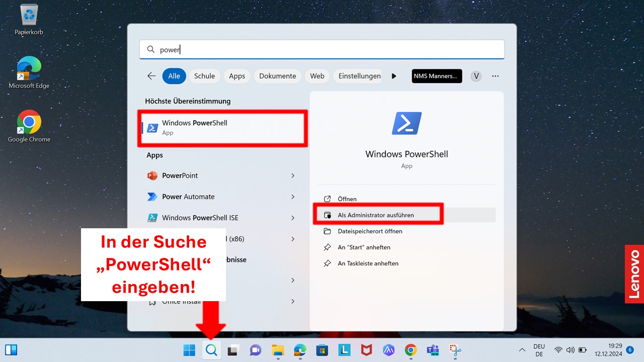Click the NMS Manners... organization button
This screenshot has height=362, width=644.
tap(437, 76)
